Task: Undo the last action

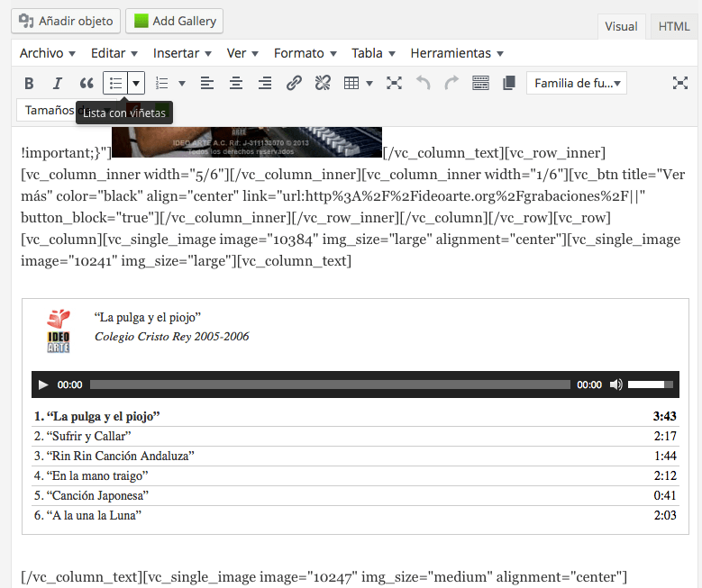Action: 423,83
